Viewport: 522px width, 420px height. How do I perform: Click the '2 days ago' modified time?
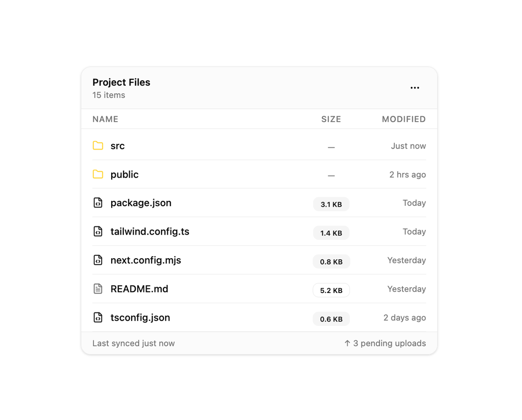coord(405,318)
